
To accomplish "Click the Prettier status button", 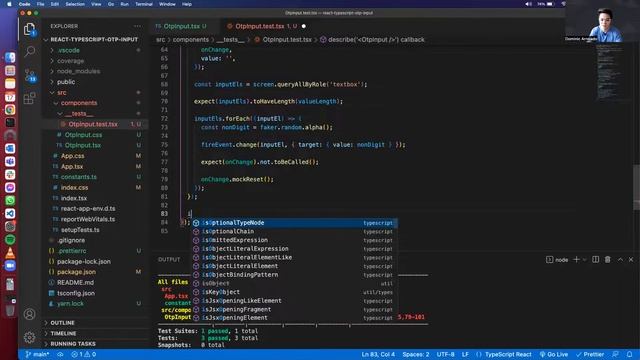I will click(x=590, y=354).
